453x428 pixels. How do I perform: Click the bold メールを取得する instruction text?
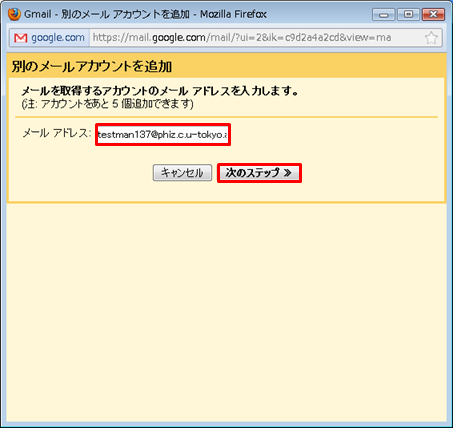pyautogui.click(x=160, y=91)
